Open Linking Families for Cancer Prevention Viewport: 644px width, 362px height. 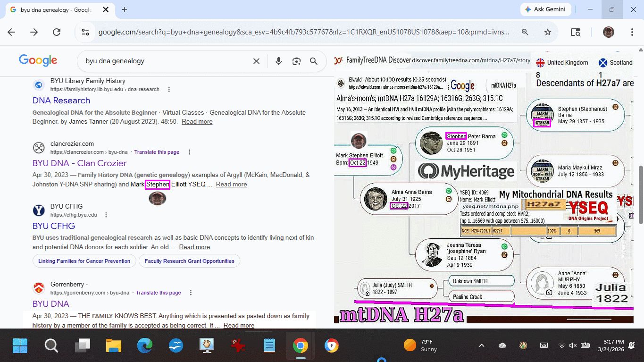click(84, 261)
